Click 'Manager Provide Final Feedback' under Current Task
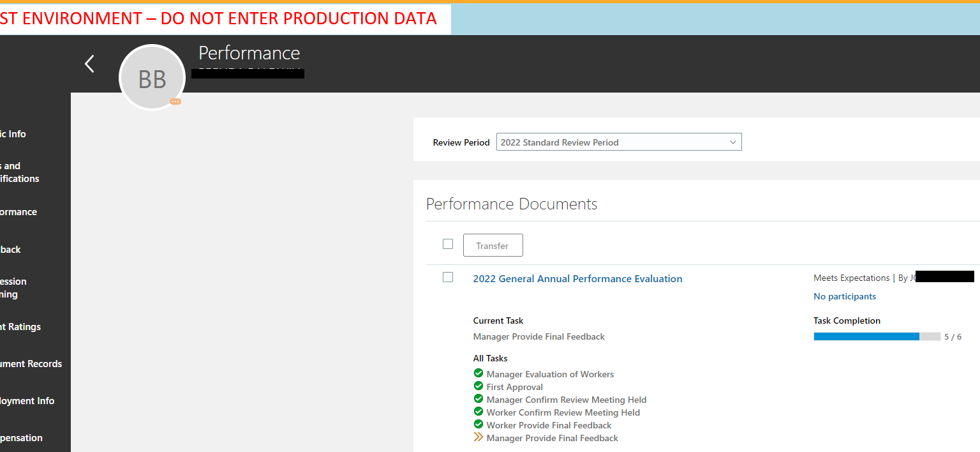The width and height of the screenshot is (980, 452). pos(538,336)
